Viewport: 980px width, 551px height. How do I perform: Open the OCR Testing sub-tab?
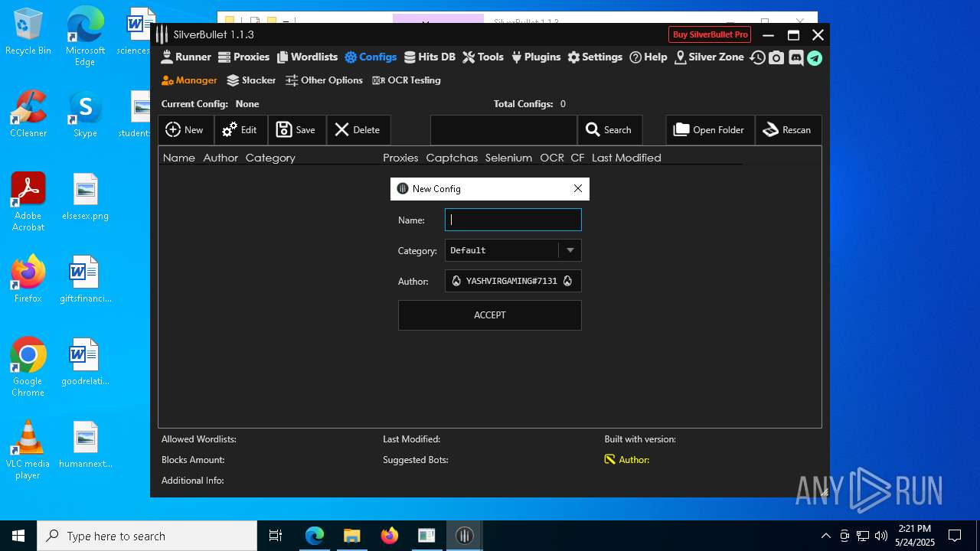[407, 80]
